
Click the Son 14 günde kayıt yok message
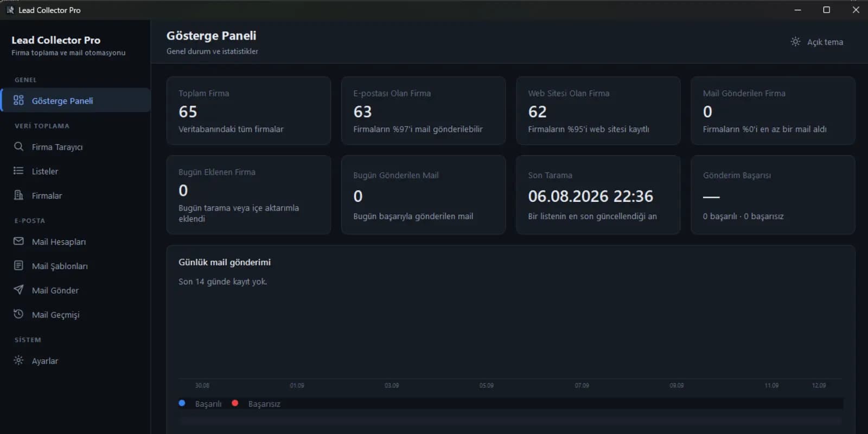tap(222, 282)
